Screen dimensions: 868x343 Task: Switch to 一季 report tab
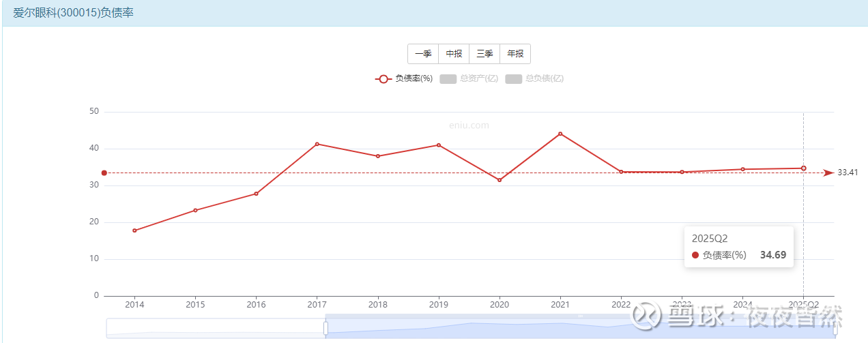(x=423, y=54)
